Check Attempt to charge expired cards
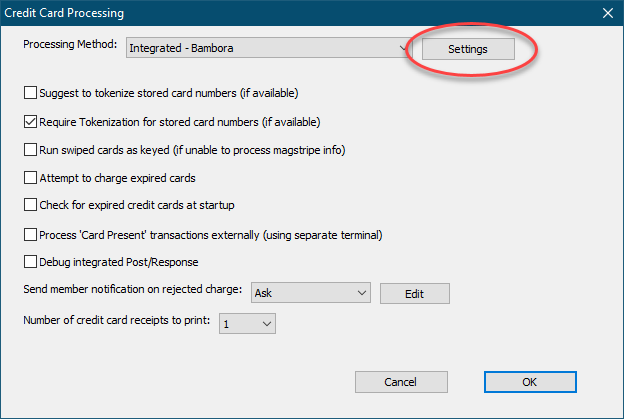Viewport: 624px width, 419px height. [30, 178]
